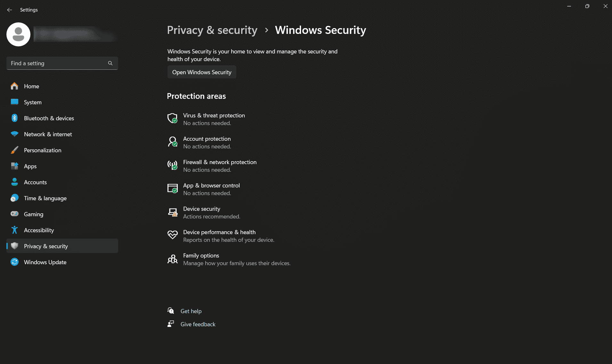Screen dimensions: 612x364
Task: Select the Family options icon
Action: pos(173,259)
